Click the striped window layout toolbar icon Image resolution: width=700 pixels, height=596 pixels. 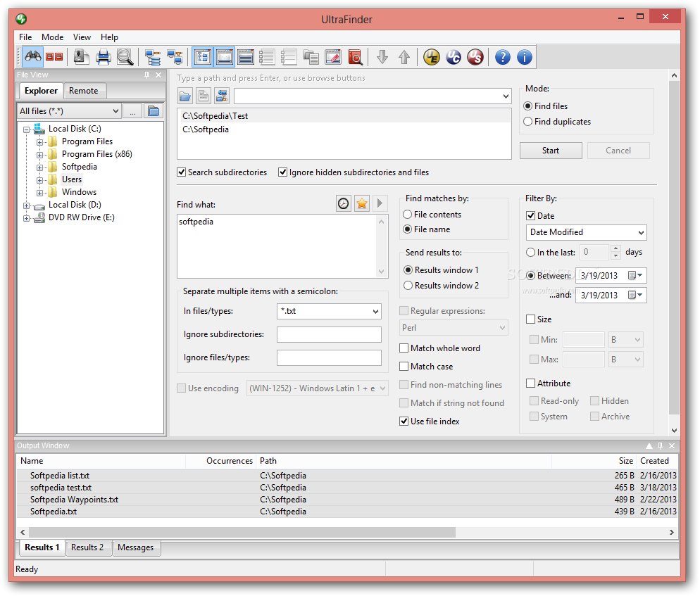click(x=246, y=57)
